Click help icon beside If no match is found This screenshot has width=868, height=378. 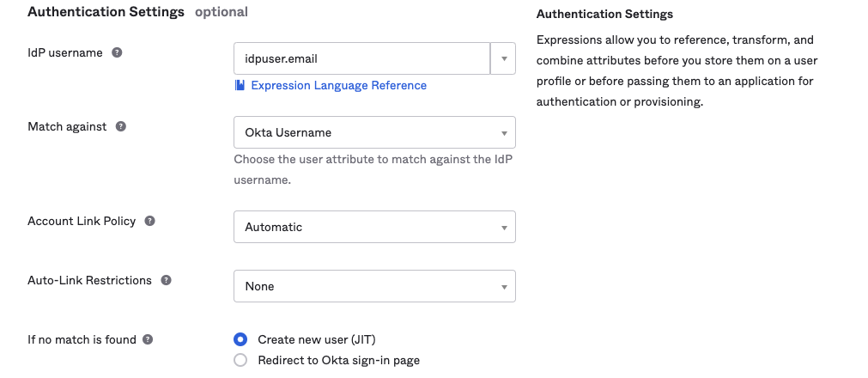tap(149, 339)
